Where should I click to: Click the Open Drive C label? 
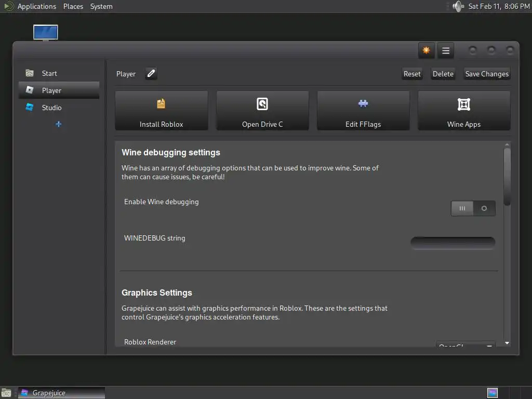pyautogui.click(x=262, y=125)
